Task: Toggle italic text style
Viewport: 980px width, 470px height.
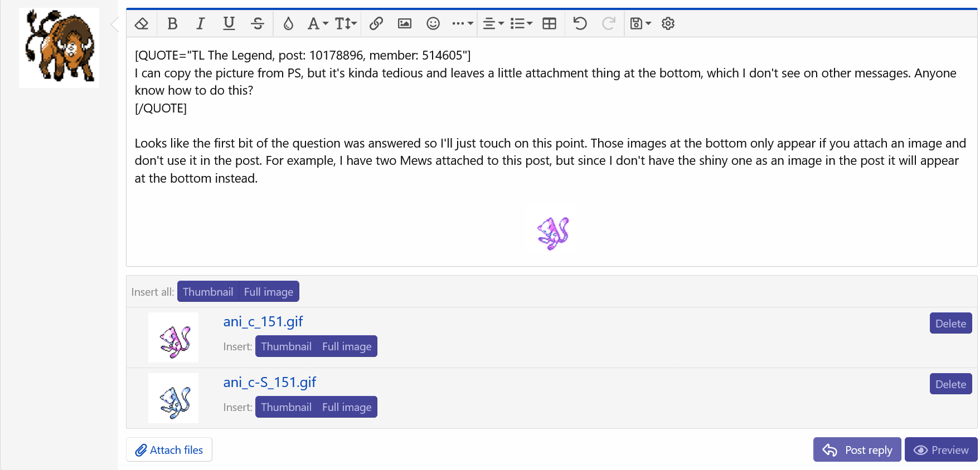Action: pyautogui.click(x=200, y=23)
